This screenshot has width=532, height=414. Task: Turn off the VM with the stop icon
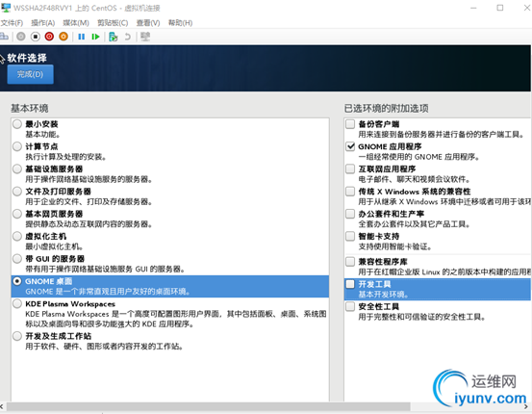(36, 37)
